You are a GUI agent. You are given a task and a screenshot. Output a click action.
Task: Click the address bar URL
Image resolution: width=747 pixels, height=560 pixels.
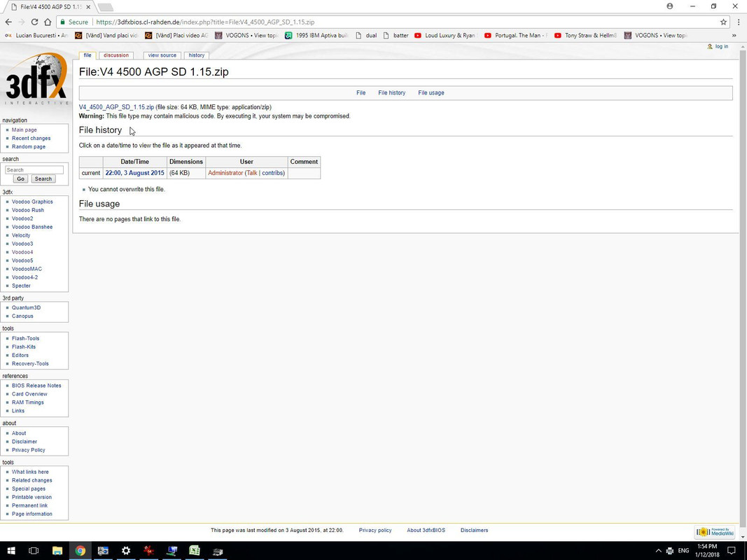tap(205, 22)
